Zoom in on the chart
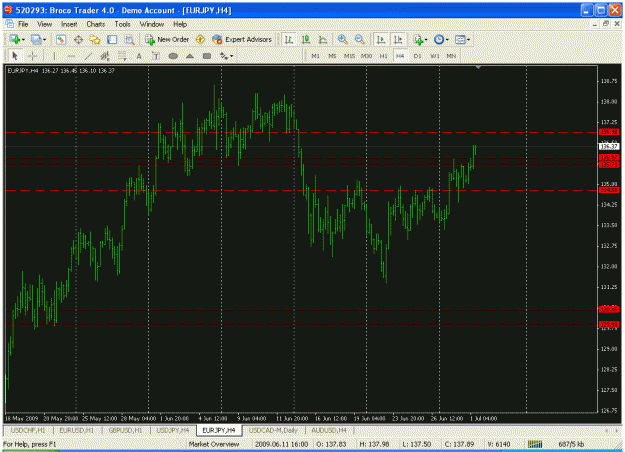Image resolution: width=625 pixels, height=452 pixels. point(342,39)
